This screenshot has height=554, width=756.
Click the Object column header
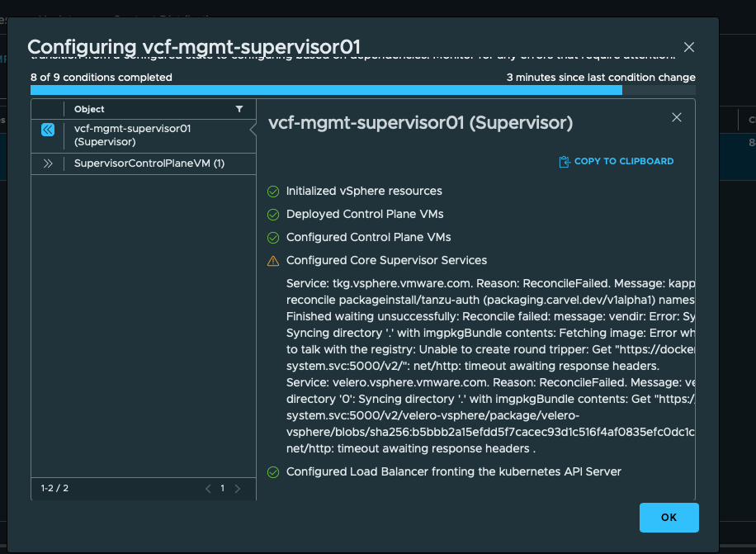89,109
